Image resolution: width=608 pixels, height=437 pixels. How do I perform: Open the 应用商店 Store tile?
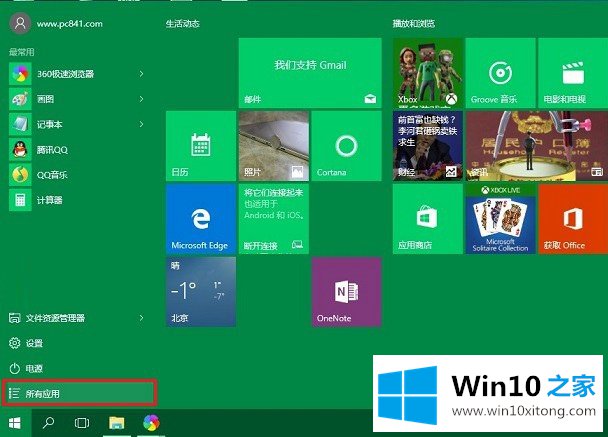(428, 219)
